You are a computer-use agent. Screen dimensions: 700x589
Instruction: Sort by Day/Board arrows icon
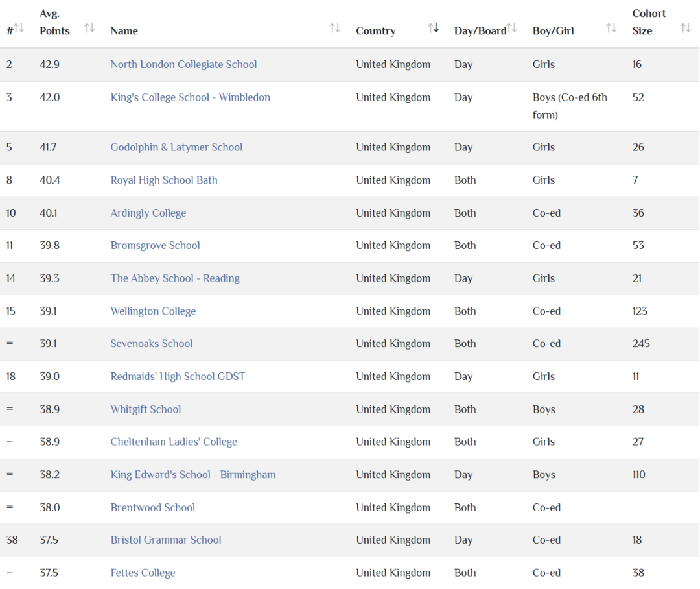[x=512, y=28]
